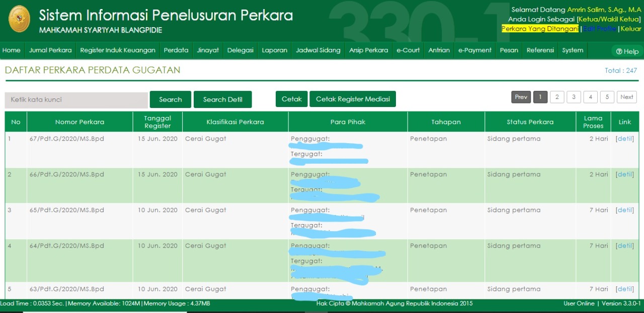
Task: Click the Search button
Action: click(171, 99)
